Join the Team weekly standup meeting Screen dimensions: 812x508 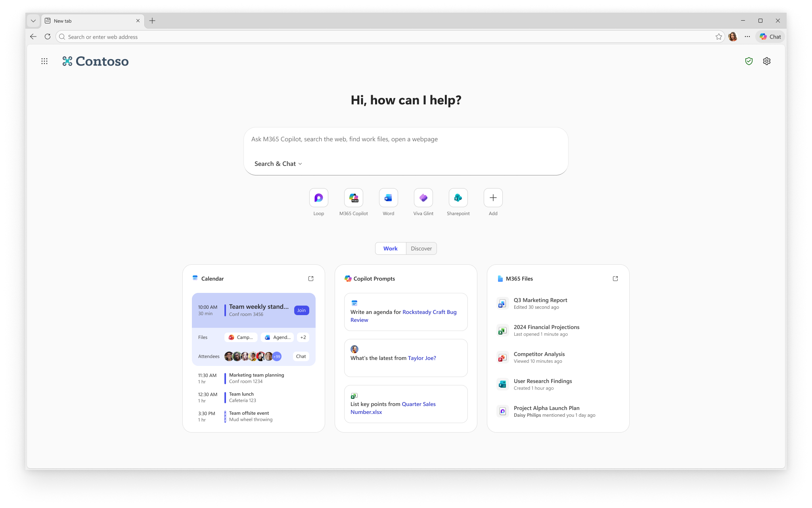pyautogui.click(x=302, y=310)
